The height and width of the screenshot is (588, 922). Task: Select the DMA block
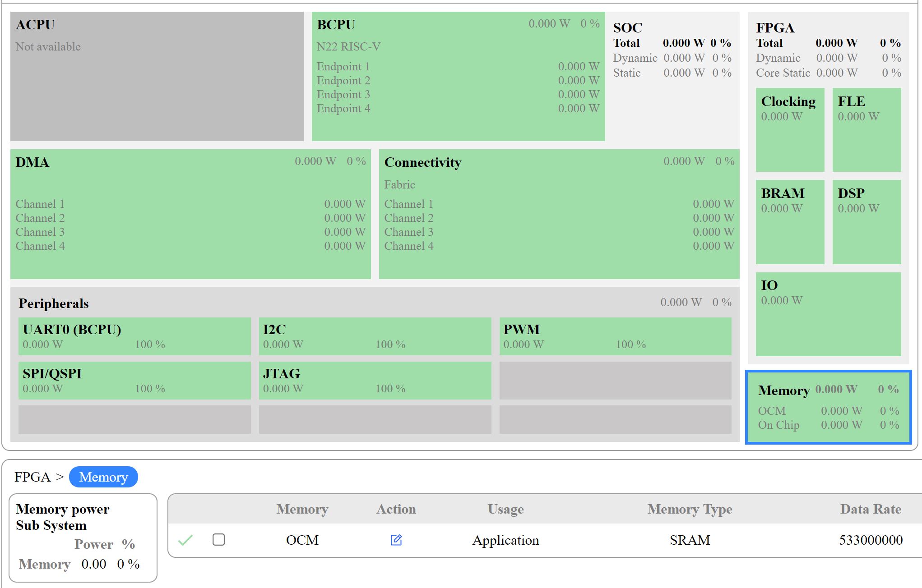190,214
